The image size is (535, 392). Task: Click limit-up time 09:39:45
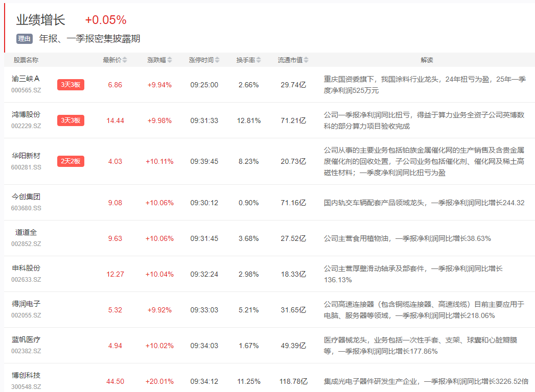(204, 162)
